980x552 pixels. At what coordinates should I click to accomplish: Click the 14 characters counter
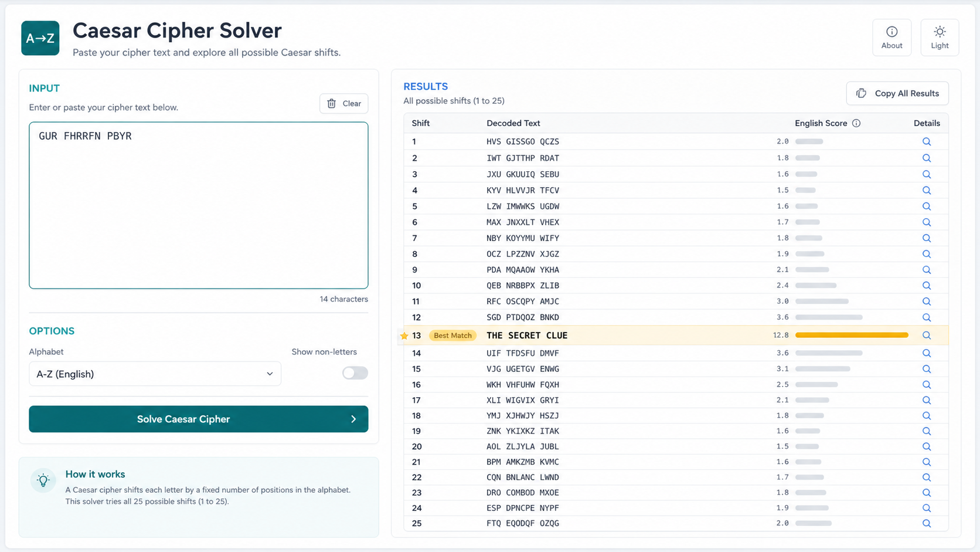[x=344, y=299]
